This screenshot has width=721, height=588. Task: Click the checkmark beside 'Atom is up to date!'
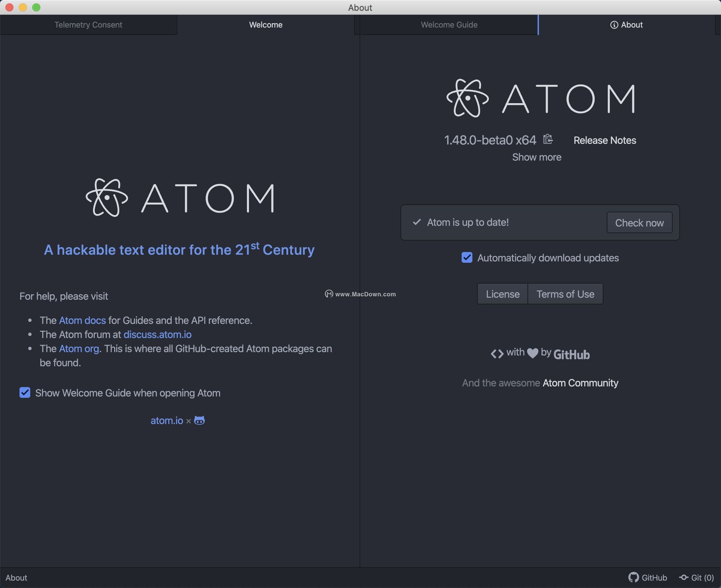click(417, 222)
